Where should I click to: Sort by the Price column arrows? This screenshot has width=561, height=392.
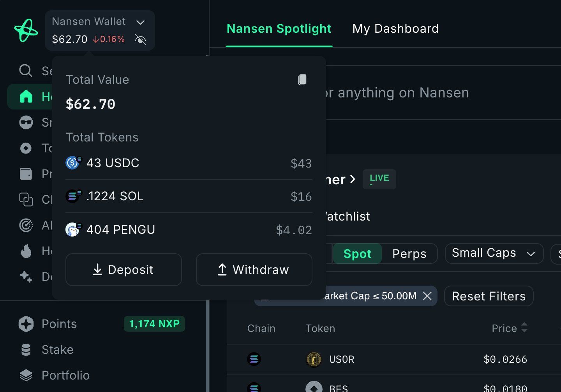524,328
